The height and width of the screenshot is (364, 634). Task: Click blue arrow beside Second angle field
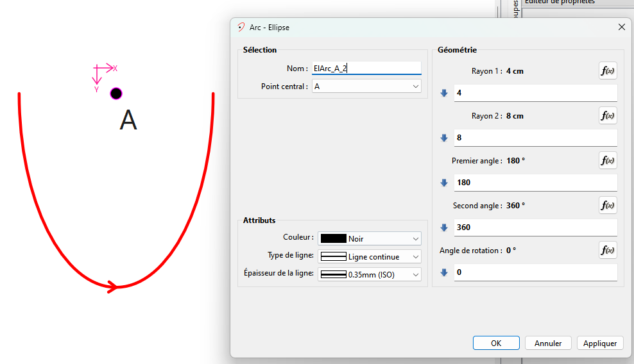[x=443, y=227]
